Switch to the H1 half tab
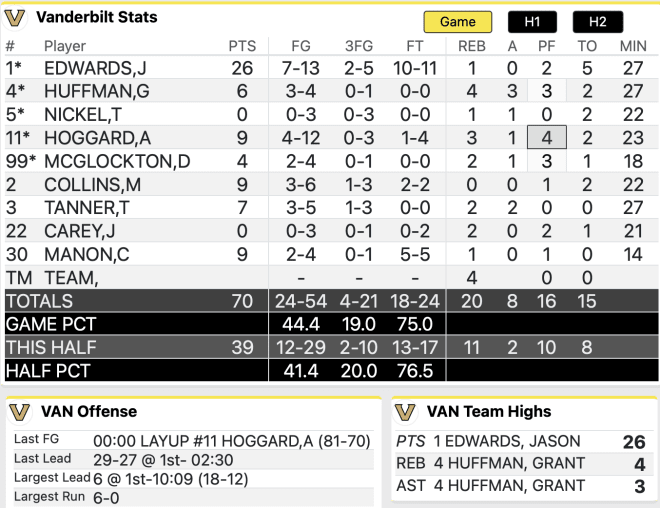 532,22
